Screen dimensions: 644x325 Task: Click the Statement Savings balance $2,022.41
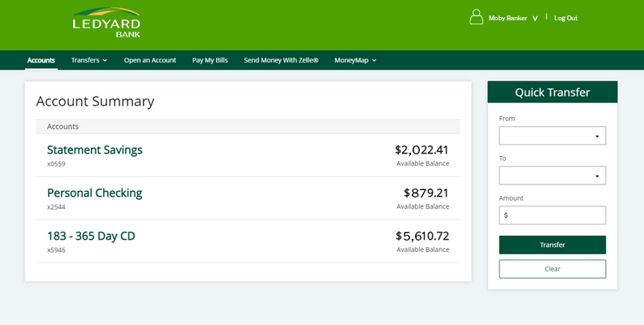(x=421, y=149)
